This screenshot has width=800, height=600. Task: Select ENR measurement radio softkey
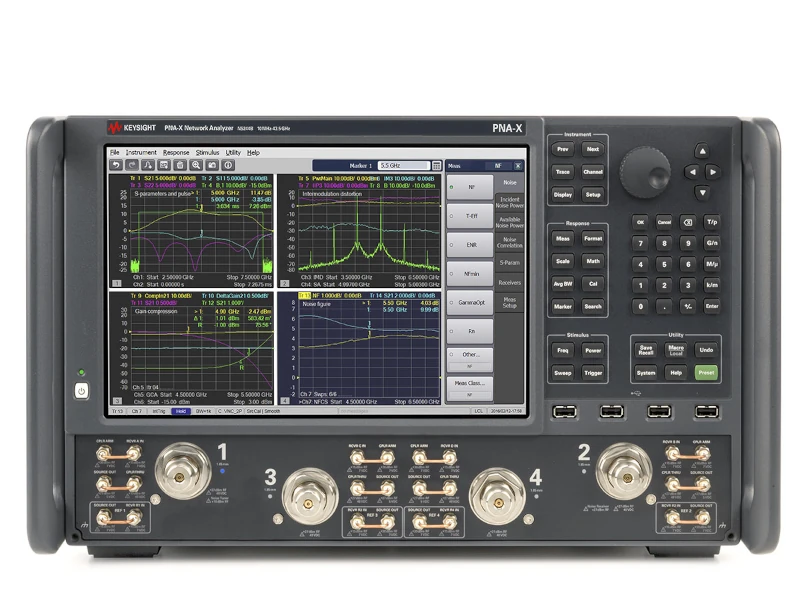coord(470,245)
